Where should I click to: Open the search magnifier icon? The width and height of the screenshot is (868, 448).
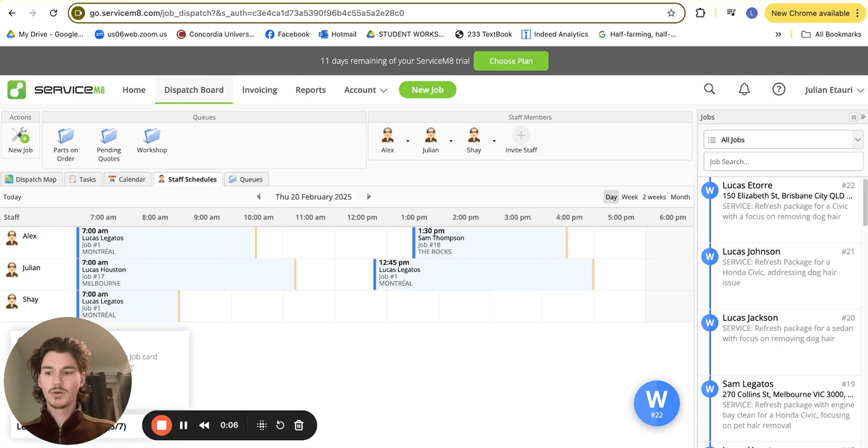click(x=710, y=89)
